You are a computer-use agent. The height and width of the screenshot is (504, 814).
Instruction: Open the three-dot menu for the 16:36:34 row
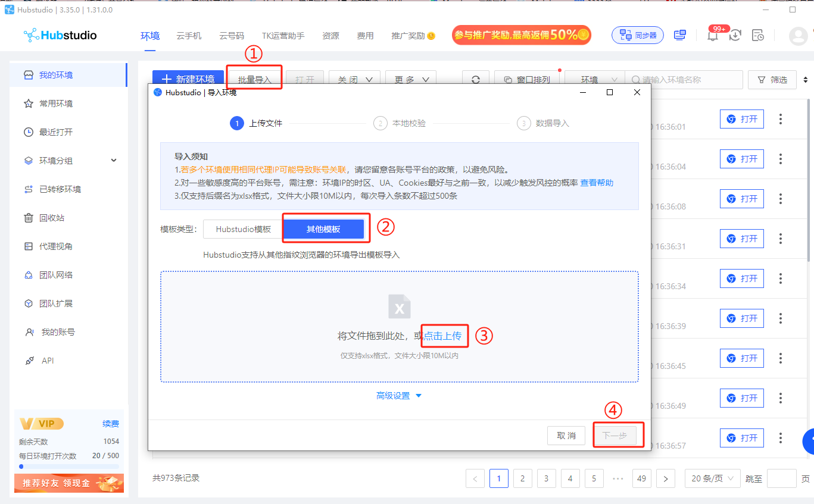(x=781, y=278)
